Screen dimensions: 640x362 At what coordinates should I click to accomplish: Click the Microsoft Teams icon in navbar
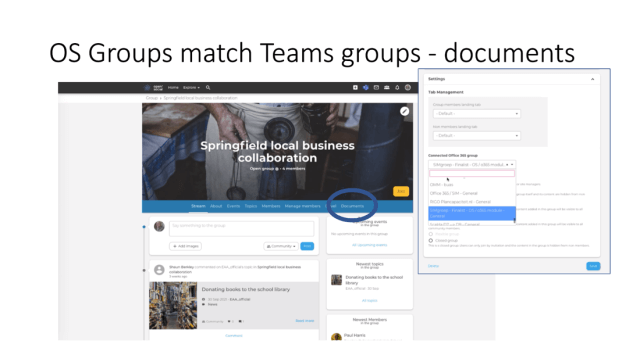click(366, 88)
